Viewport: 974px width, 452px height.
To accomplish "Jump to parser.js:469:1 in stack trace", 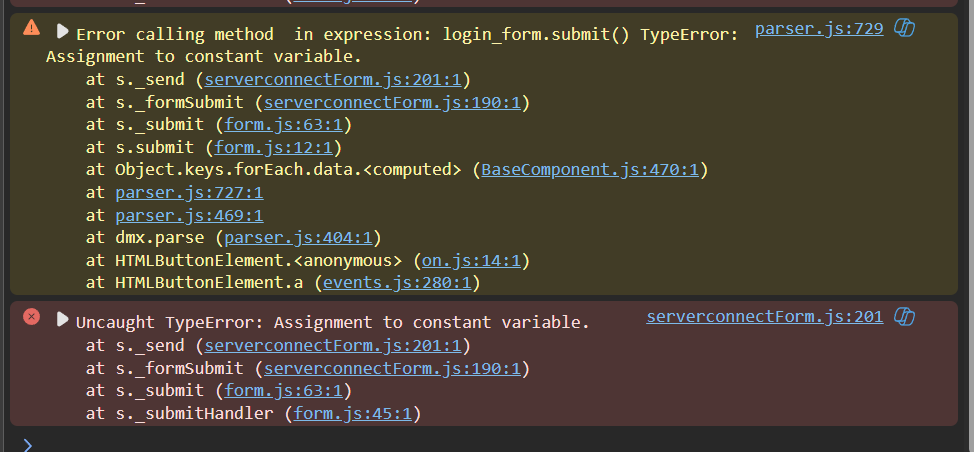I will pyautogui.click(x=189, y=215).
